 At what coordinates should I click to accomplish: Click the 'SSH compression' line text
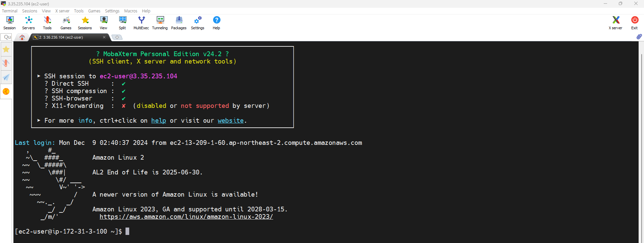coord(79,91)
